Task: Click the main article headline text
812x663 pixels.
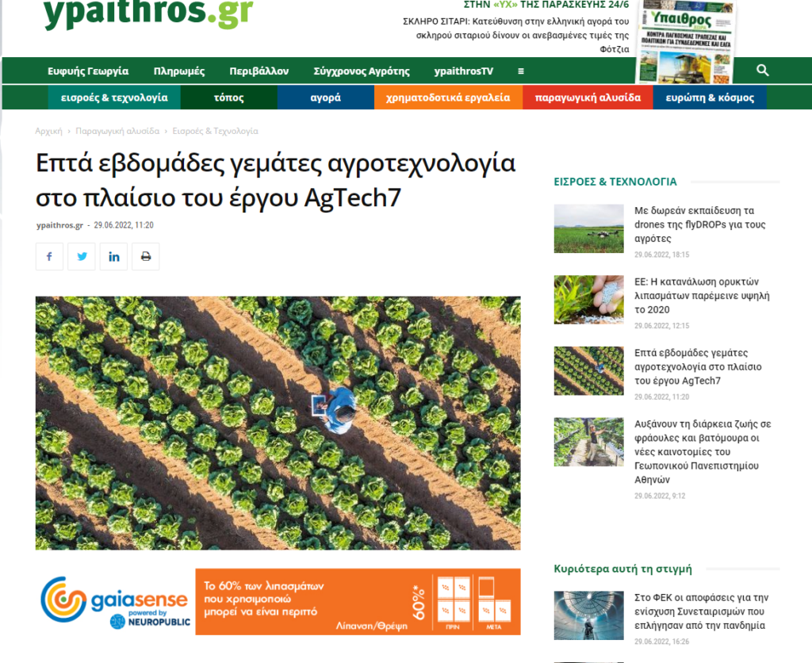Action: point(275,180)
